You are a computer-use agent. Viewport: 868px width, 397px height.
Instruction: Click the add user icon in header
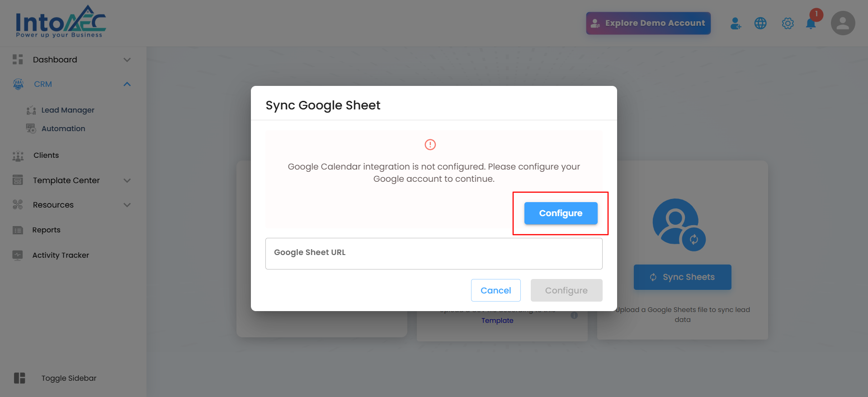click(736, 24)
